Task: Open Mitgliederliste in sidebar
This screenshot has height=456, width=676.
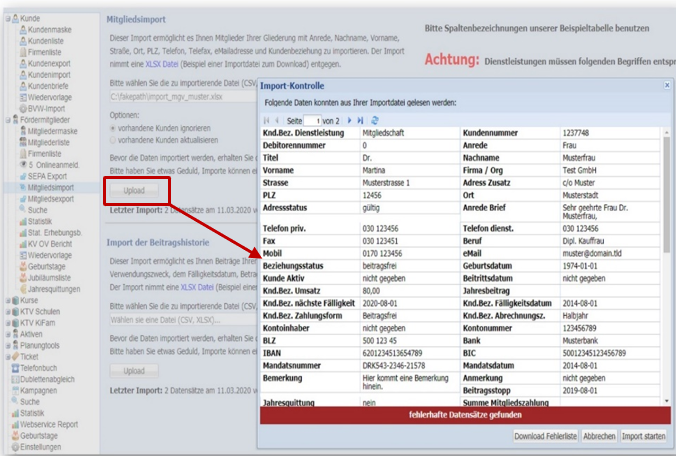Action: point(44,142)
